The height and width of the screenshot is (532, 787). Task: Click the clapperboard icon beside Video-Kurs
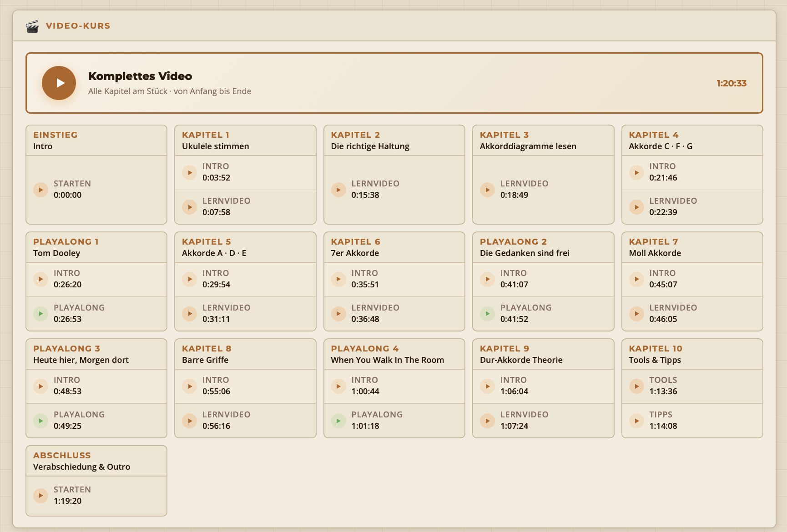pos(32,26)
